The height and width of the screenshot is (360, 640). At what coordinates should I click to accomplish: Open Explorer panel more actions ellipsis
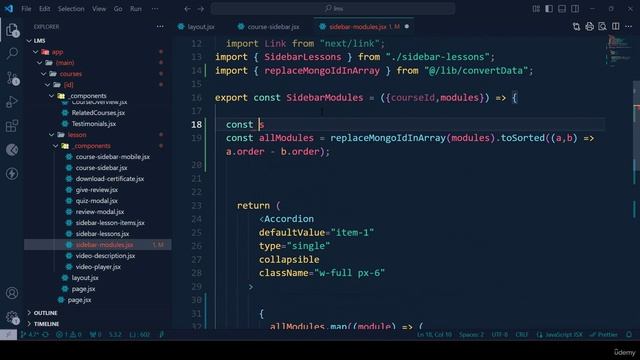[x=160, y=27]
